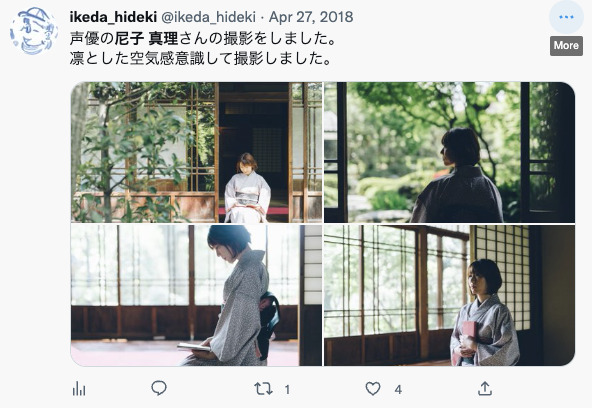The height and width of the screenshot is (408, 592).
Task: Open the three-dot More options menu
Action: pyautogui.click(x=566, y=17)
